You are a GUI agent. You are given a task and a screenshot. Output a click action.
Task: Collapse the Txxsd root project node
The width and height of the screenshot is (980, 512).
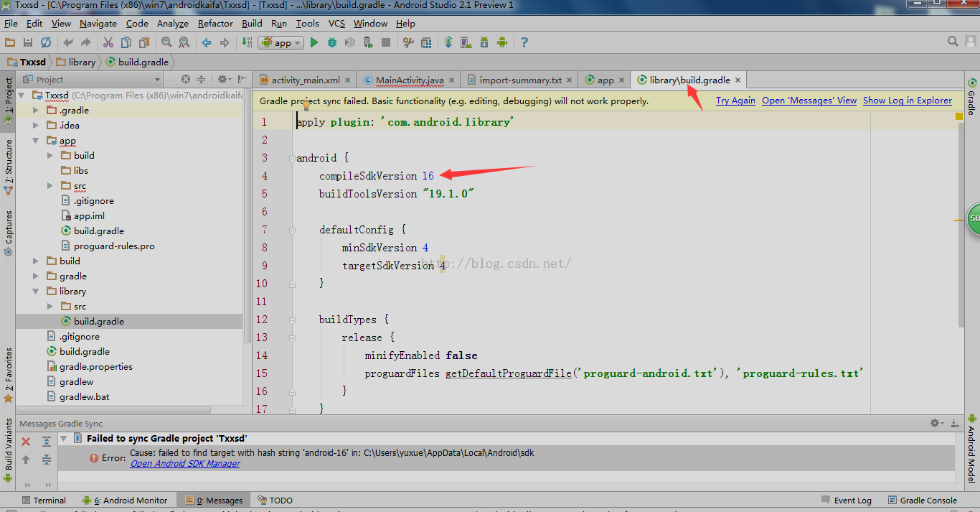pos(22,96)
